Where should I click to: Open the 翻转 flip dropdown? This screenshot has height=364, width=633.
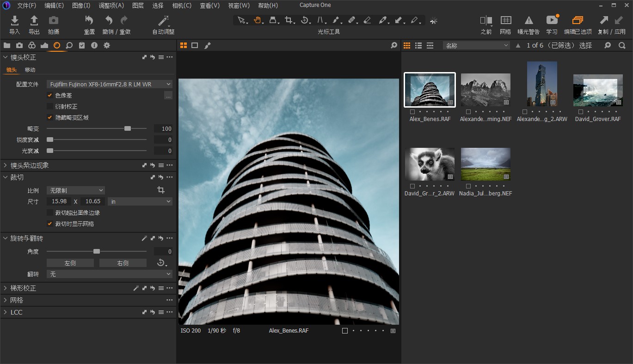109,273
